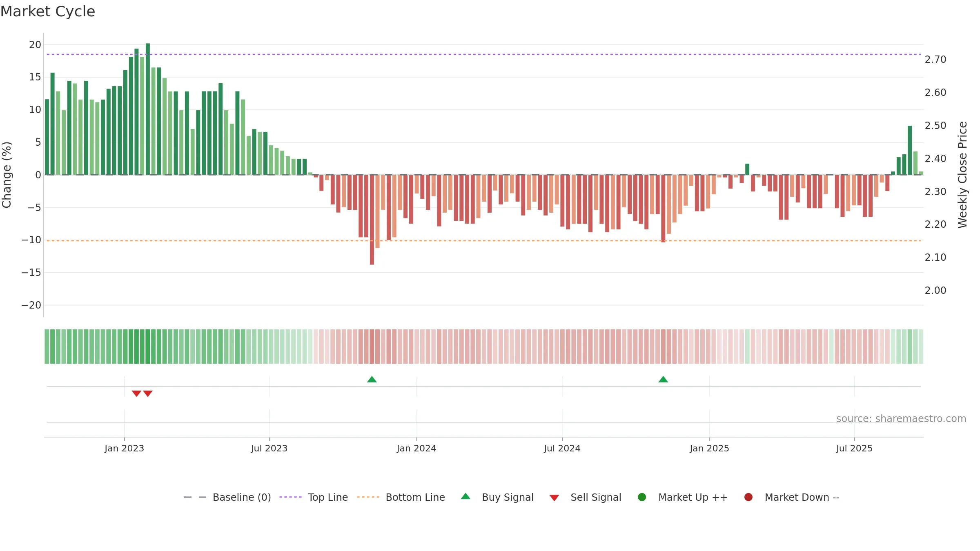This screenshot has height=551, width=980.
Task: Click the first red sell signal marker
Action: pos(136,393)
